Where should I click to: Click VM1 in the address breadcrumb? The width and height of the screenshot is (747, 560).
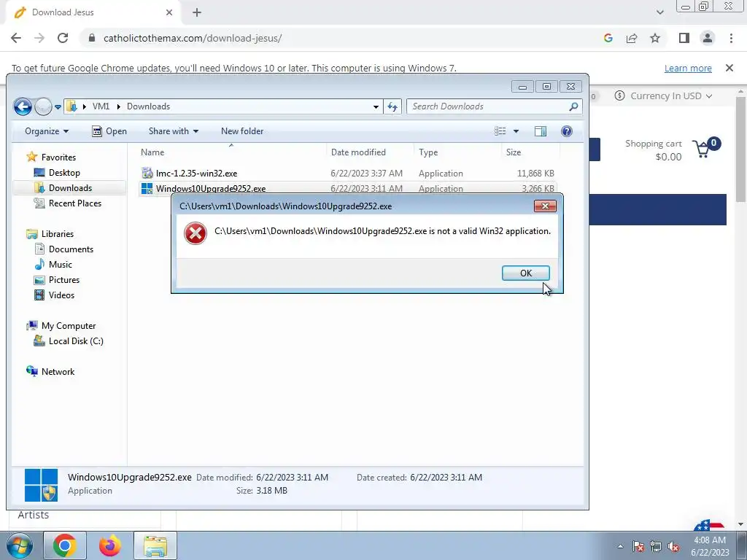[x=101, y=106]
